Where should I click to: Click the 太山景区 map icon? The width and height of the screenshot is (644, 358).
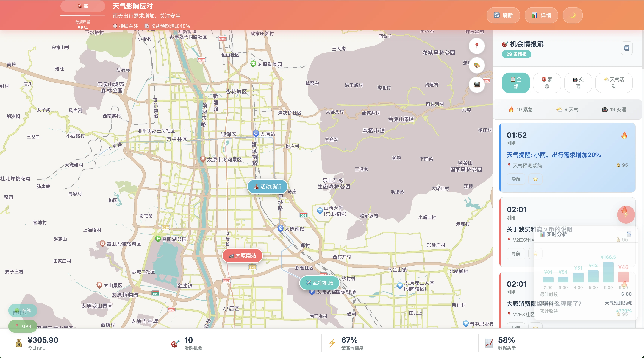[x=99, y=285]
